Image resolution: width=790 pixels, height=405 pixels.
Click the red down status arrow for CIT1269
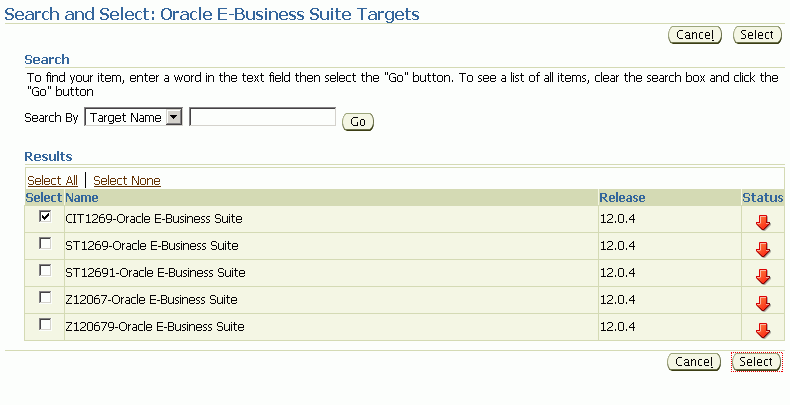tap(763, 223)
